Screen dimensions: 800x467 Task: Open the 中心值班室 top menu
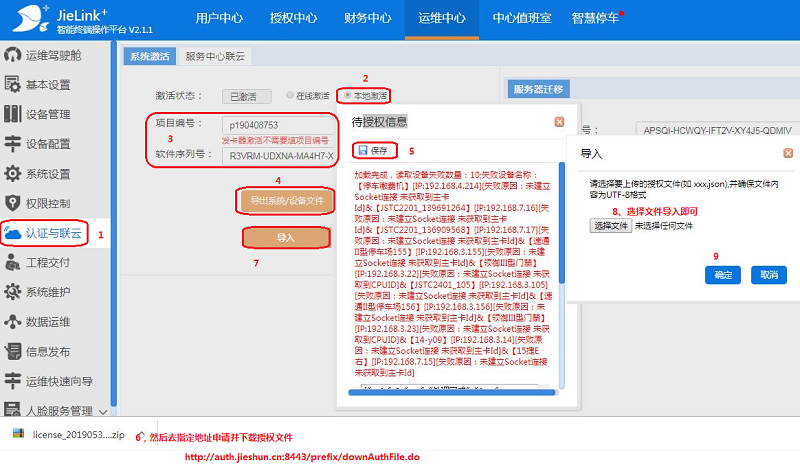pyautogui.click(x=522, y=18)
